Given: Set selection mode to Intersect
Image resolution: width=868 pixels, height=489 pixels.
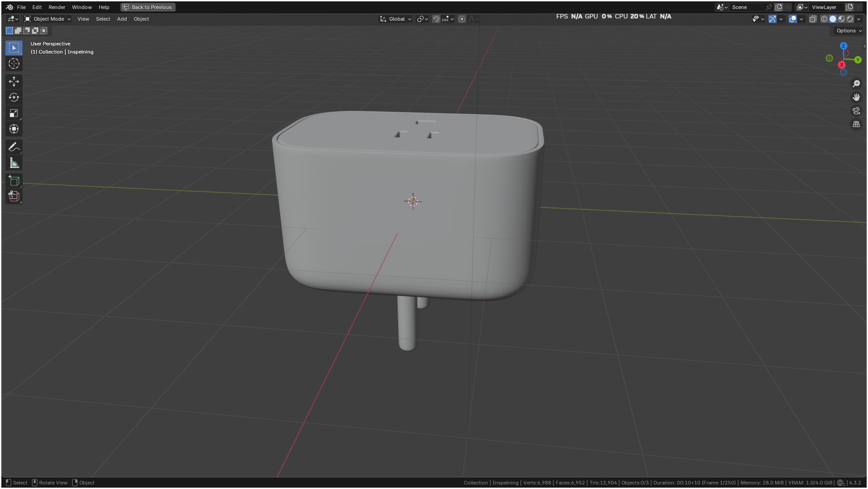Looking at the screenshot, I should (44, 31).
